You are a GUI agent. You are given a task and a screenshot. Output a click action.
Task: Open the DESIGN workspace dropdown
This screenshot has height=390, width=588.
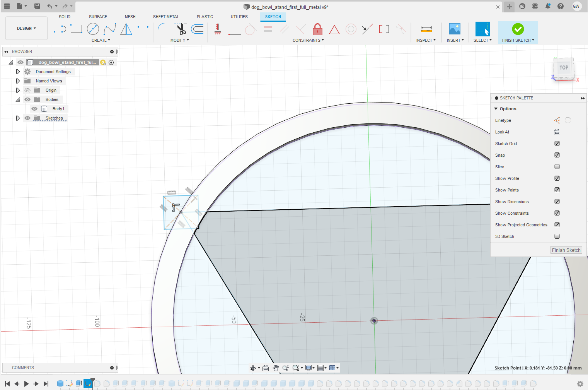26,28
